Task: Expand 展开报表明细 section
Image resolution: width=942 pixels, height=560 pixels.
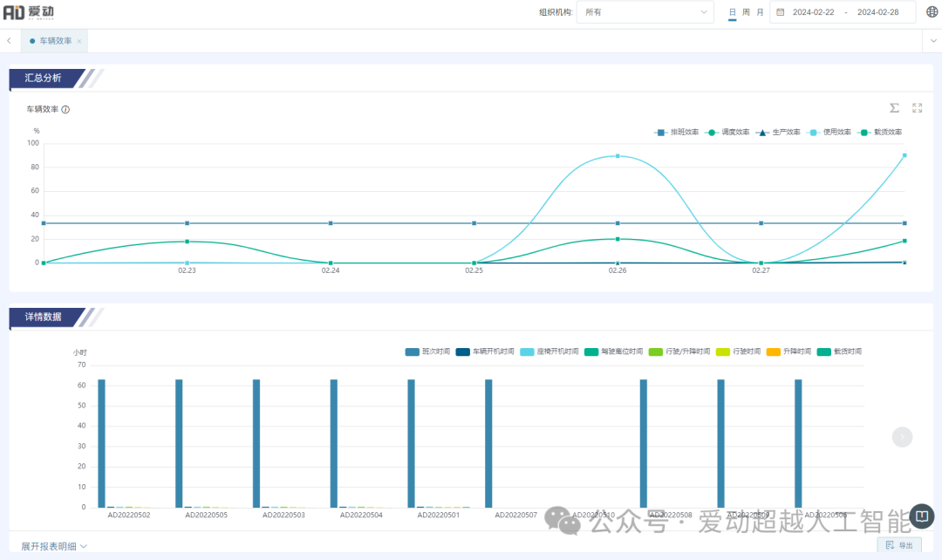Action: click(54, 547)
